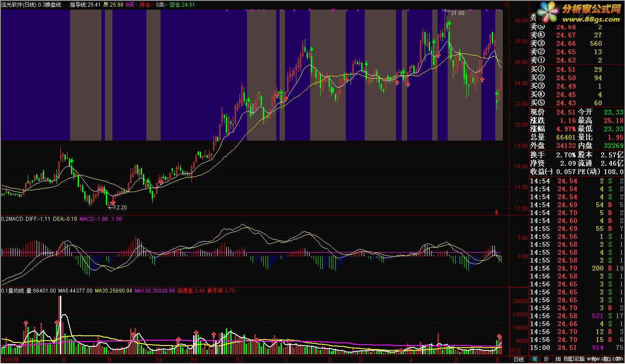Select the 卖① 24.62 ask row
This screenshot has width=625, height=364.
point(577,60)
